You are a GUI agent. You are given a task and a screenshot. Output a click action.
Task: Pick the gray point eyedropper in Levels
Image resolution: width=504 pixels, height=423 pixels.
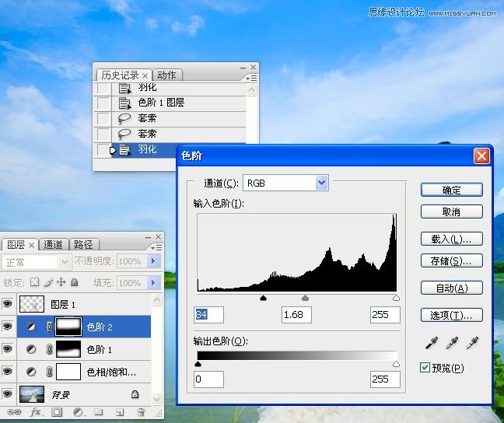pyautogui.click(x=452, y=343)
